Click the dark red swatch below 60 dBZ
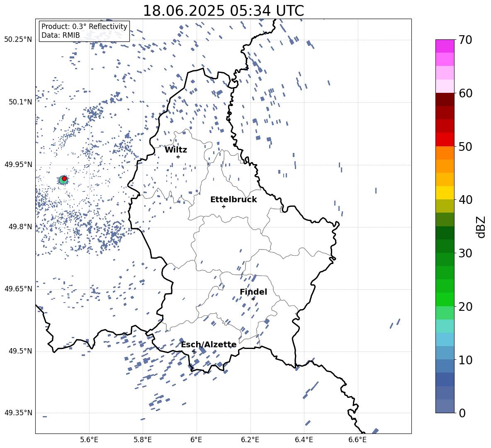The width and height of the screenshot is (491, 448). [x=445, y=99]
